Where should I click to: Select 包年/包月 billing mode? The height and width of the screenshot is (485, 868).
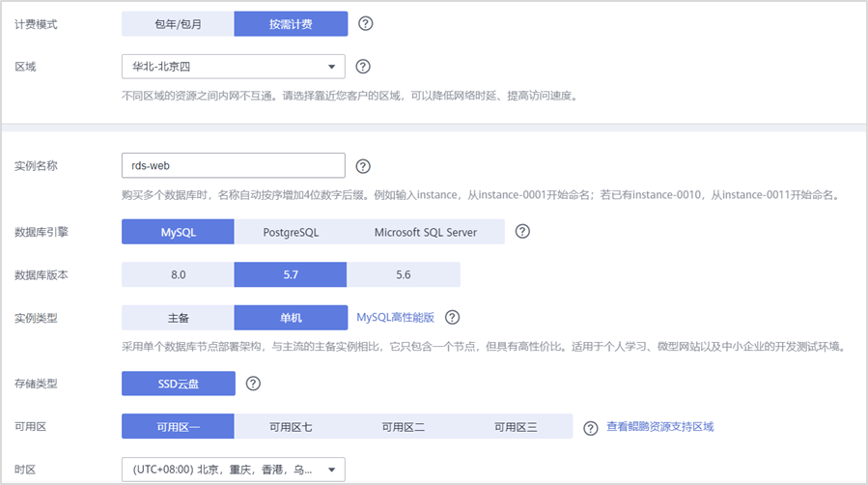178,24
